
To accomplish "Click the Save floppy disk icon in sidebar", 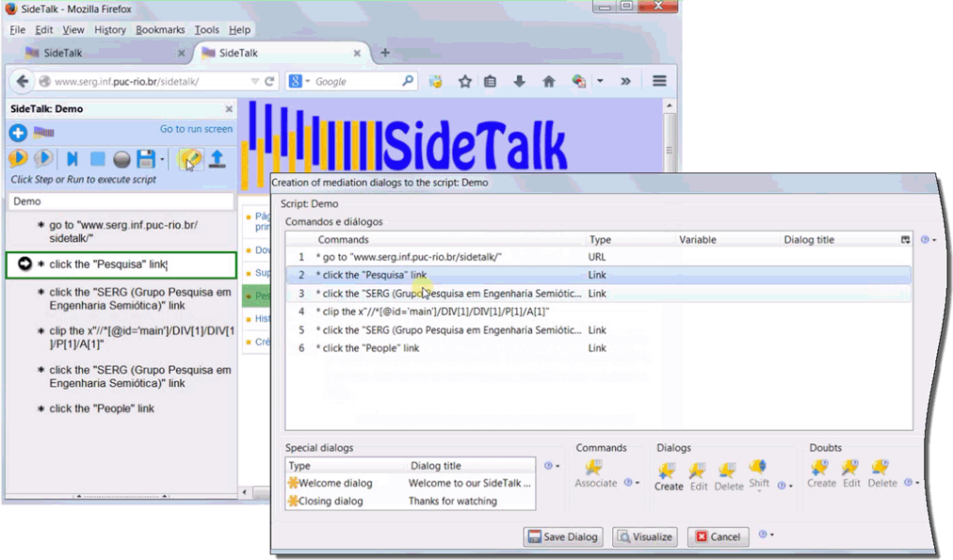I will click(146, 159).
